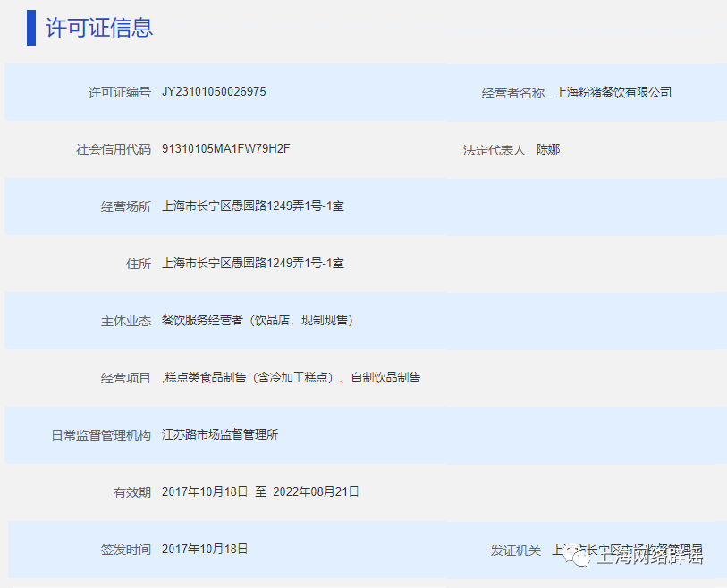
Task: Select the text 餐饮服务经营者（饮品店，现制现售）
Action: point(258,320)
